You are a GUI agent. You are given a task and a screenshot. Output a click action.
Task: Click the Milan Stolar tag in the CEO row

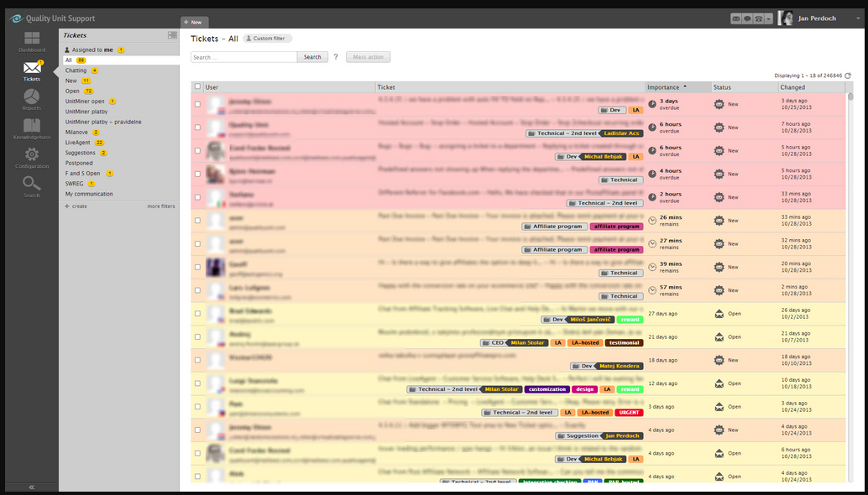click(x=526, y=343)
